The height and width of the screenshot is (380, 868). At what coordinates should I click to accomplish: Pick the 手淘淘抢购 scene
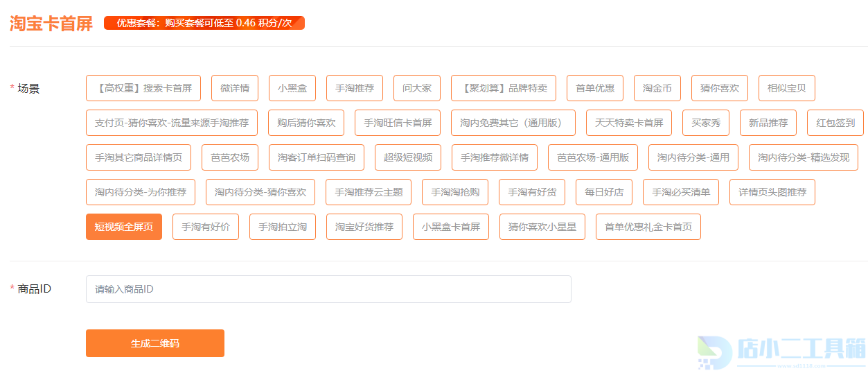coord(455,192)
